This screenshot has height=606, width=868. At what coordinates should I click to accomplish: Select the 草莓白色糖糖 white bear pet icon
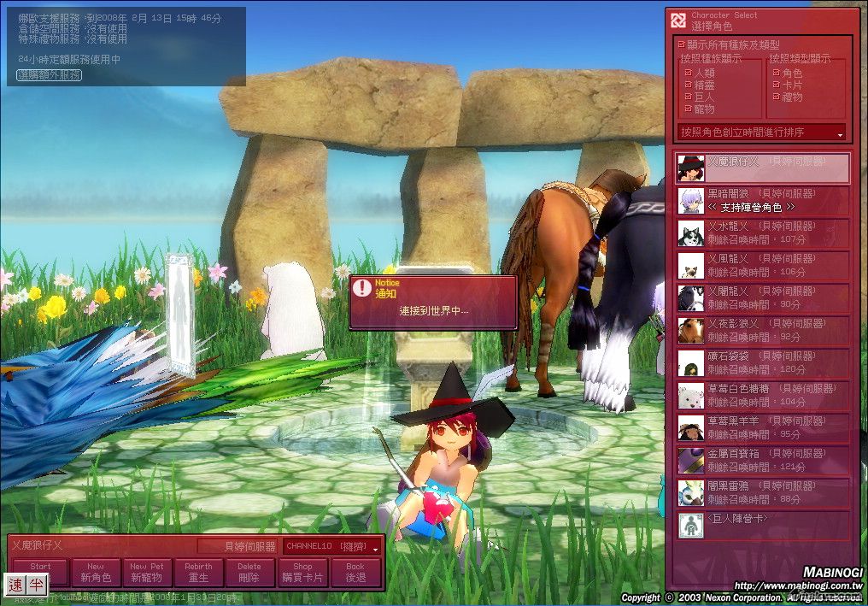point(690,396)
